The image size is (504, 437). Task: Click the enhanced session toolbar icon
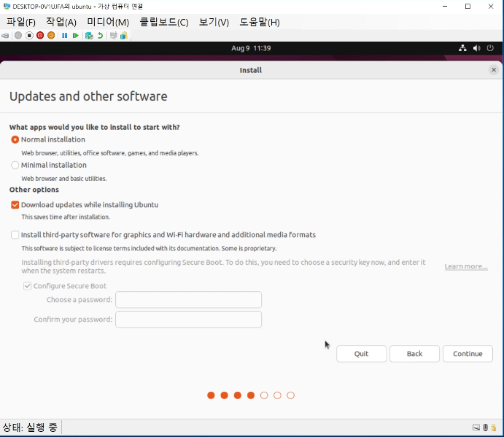pos(114,35)
